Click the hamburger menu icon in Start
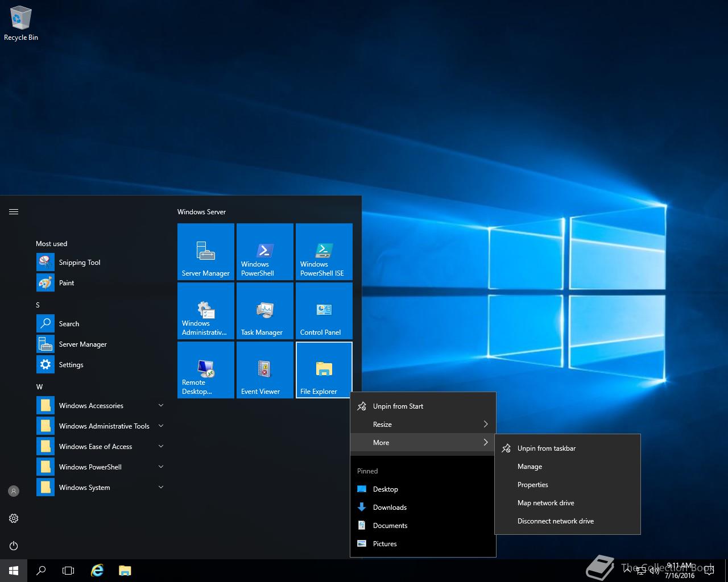Viewport: 728px width, 582px height. [x=14, y=212]
